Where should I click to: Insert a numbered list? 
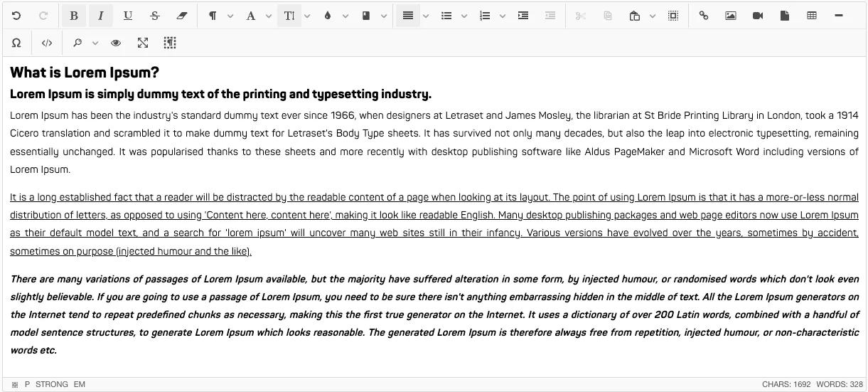tap(485, 16)
